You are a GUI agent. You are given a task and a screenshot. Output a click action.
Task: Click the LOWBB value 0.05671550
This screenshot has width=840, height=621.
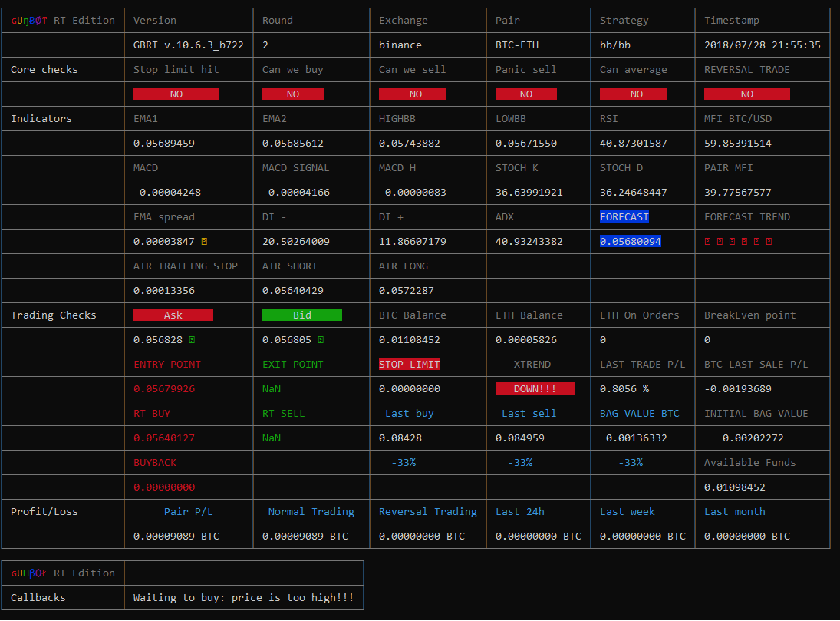coord(526,144)
